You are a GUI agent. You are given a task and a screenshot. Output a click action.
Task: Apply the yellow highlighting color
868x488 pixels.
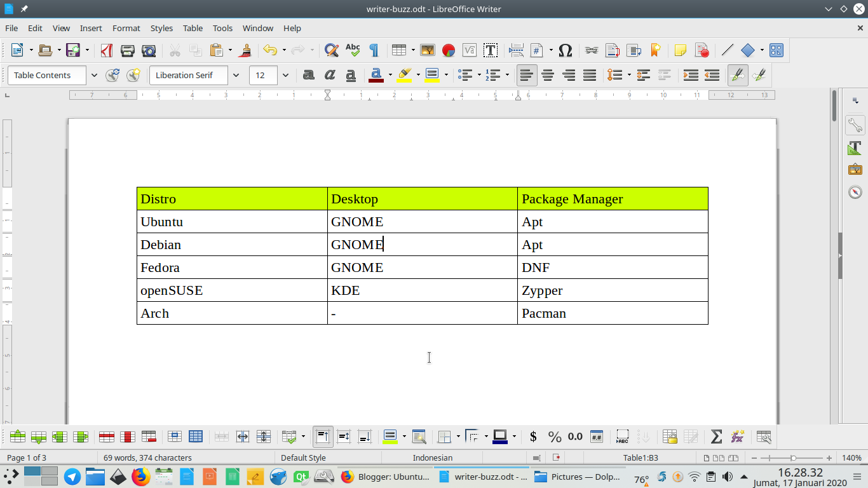pyautogui.click(x=404, y=75)
